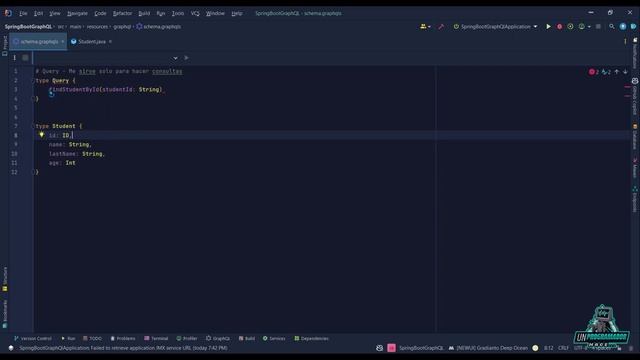Open the Code With Me people icon

tap(423, 27)
